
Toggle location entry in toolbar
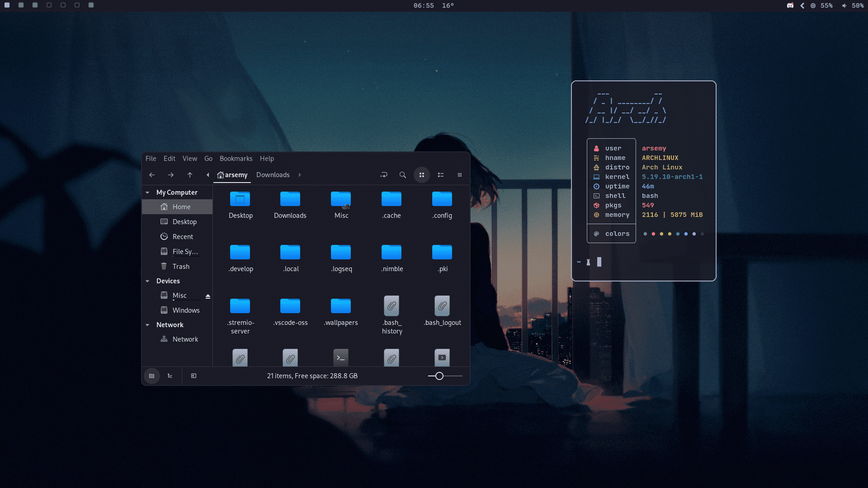coord(384,175)
